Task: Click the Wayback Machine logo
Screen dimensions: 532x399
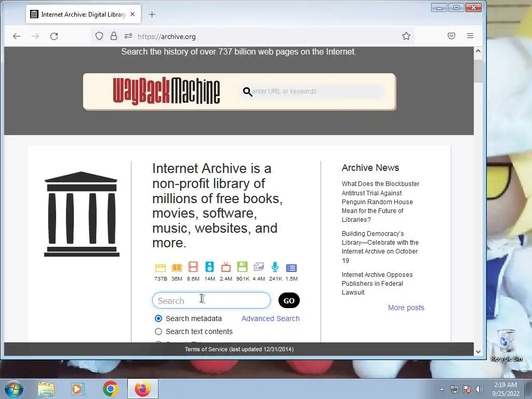Action: [x=166, y=91]
